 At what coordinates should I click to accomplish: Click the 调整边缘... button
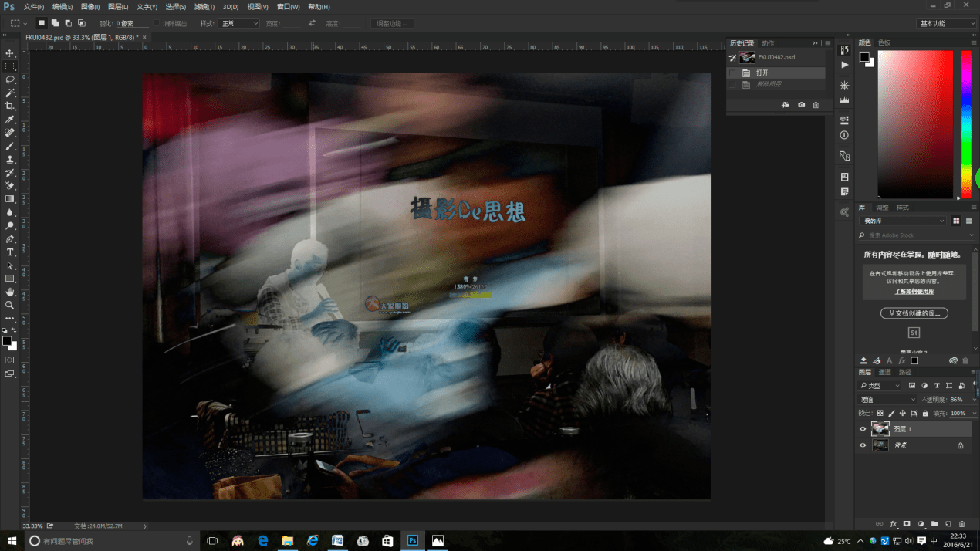[x=392, y=24]
